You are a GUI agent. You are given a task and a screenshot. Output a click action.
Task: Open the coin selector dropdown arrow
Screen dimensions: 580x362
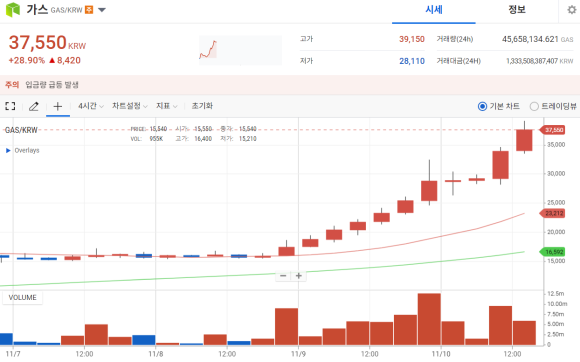(102, 10)
